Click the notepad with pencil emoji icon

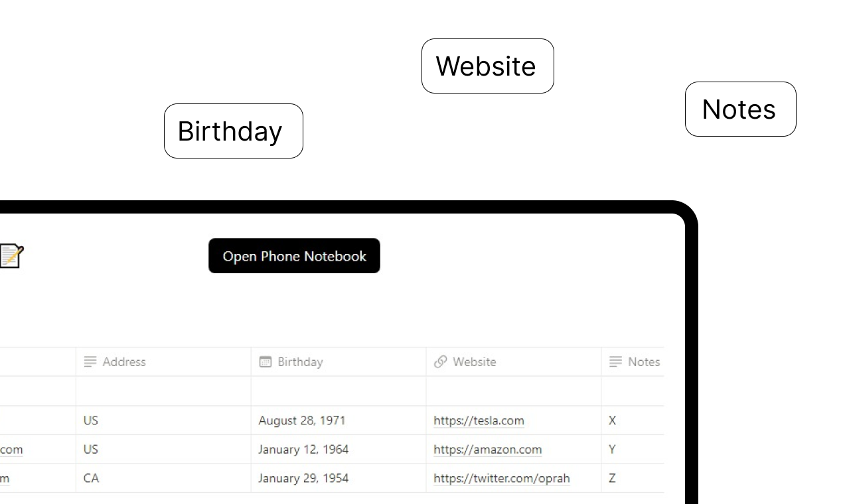click(11, 256)
